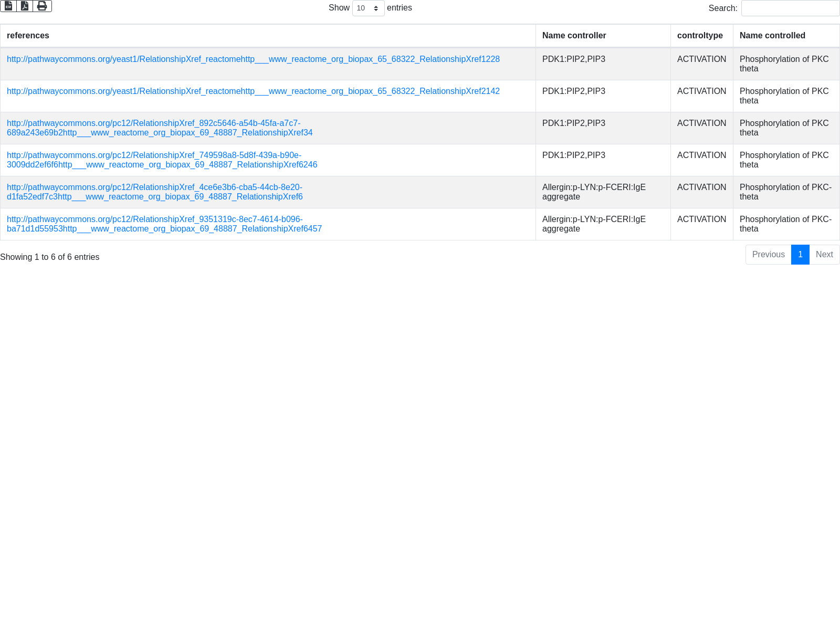This screenshot has width=840, height=630.
Task: Select page 1 in pagination
Action: (x=800, y=255)
